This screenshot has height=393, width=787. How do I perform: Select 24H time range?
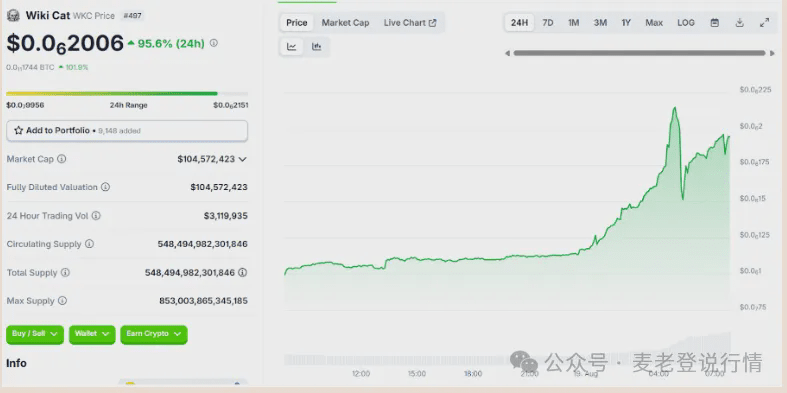519,23
